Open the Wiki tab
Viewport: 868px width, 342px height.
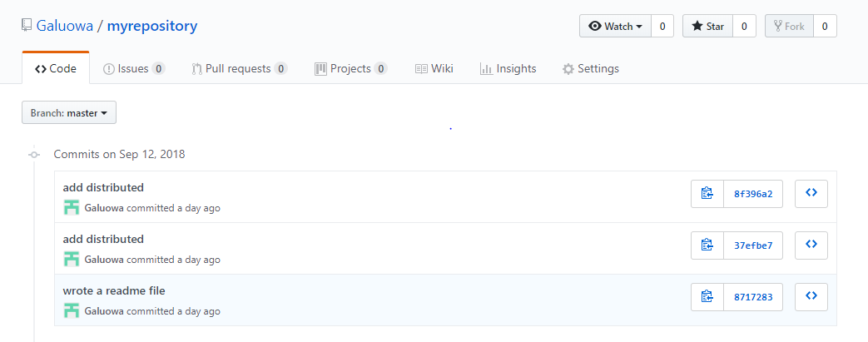click(434, 68)
